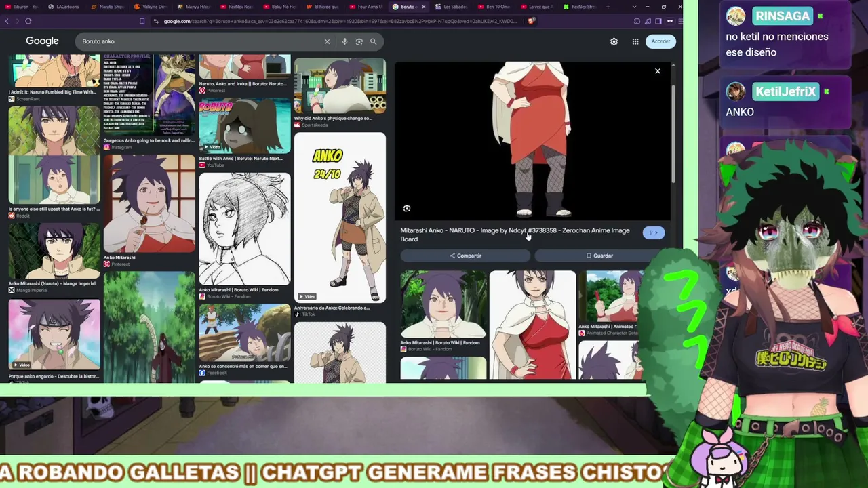Open the snake forest scene image result
868x488 pixels.
pos(149,327)
